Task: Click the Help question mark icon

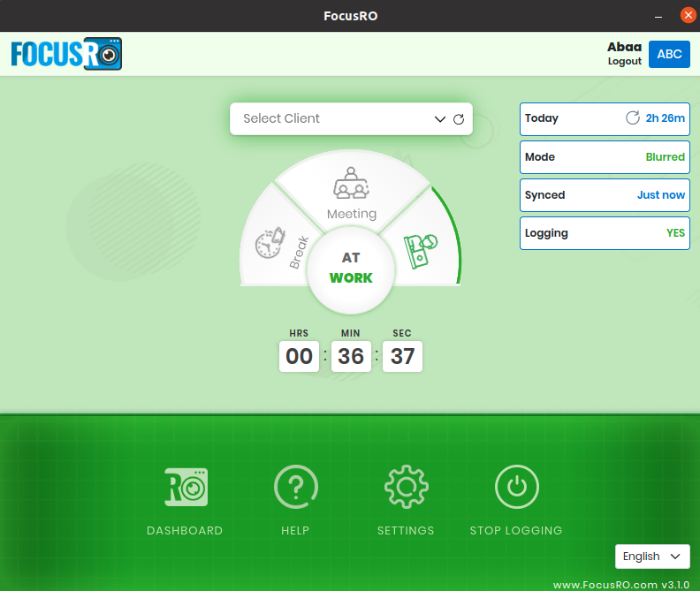Action: (x=295, y=487)
